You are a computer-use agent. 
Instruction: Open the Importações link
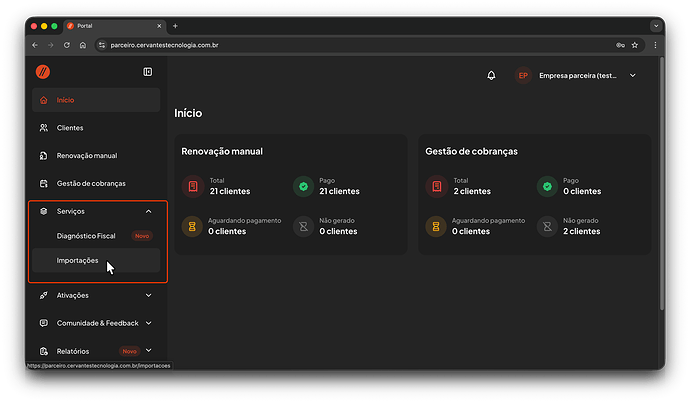pos(78,260)
